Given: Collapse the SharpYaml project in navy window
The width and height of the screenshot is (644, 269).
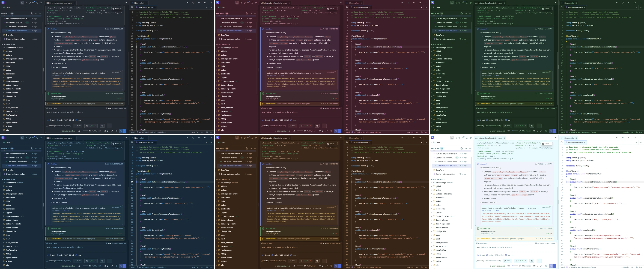Looking at the screenshot, I should [x=2, y=170].
